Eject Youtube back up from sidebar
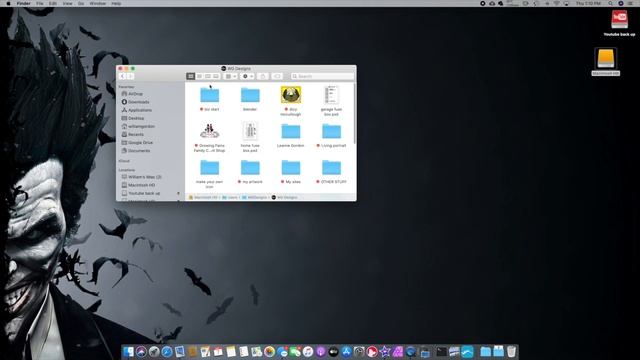Screen dimensions: 640x360 [178, 193]
